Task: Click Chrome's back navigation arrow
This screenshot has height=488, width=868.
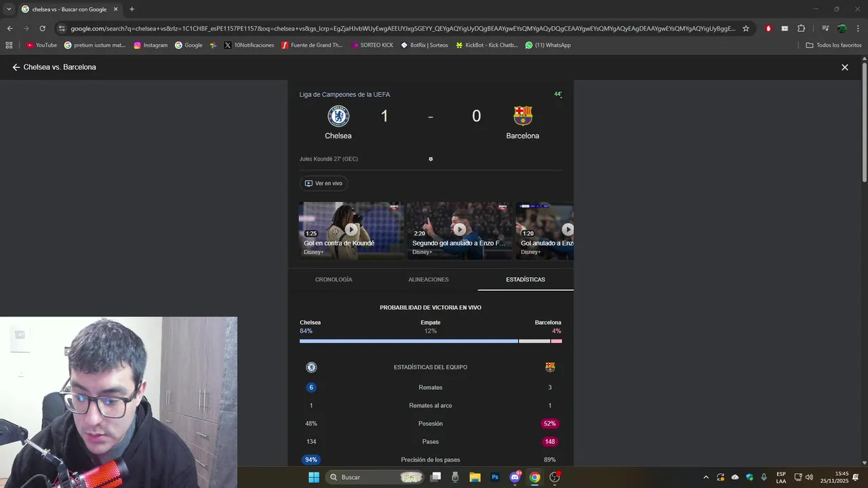Action: [9, 28]
